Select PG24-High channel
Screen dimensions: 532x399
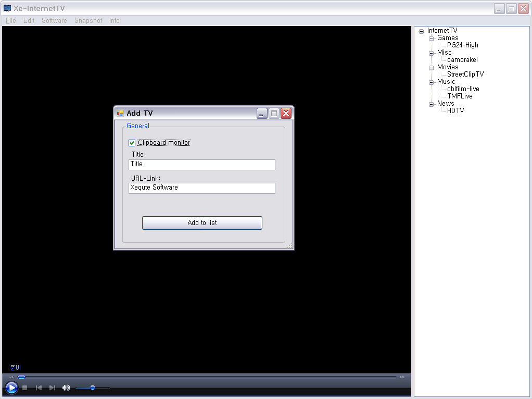pyautogui.click(x=462, y=45)
